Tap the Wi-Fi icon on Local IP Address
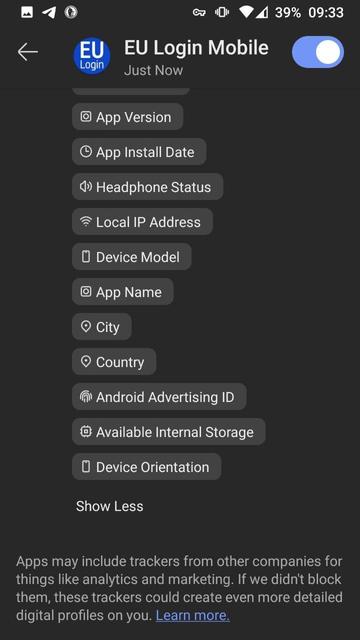 coord(86,222)
